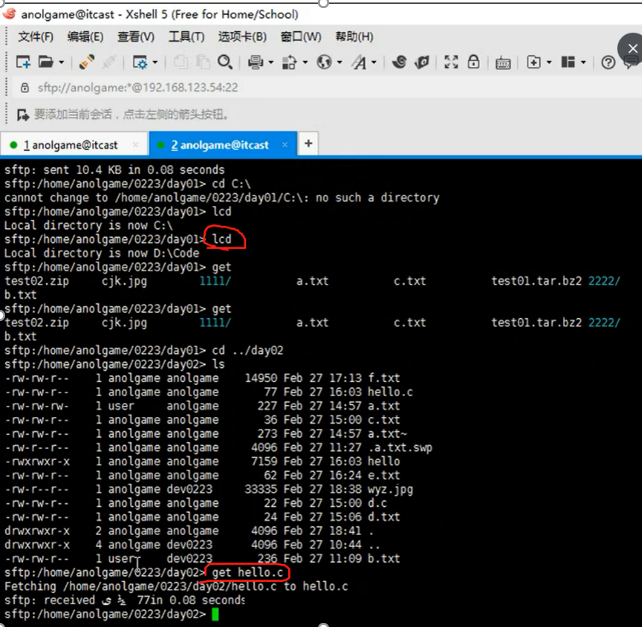Click the sftp address bar field
Image resolution: width=642 pixels, height=627 pixels.
tap(326, 87)
